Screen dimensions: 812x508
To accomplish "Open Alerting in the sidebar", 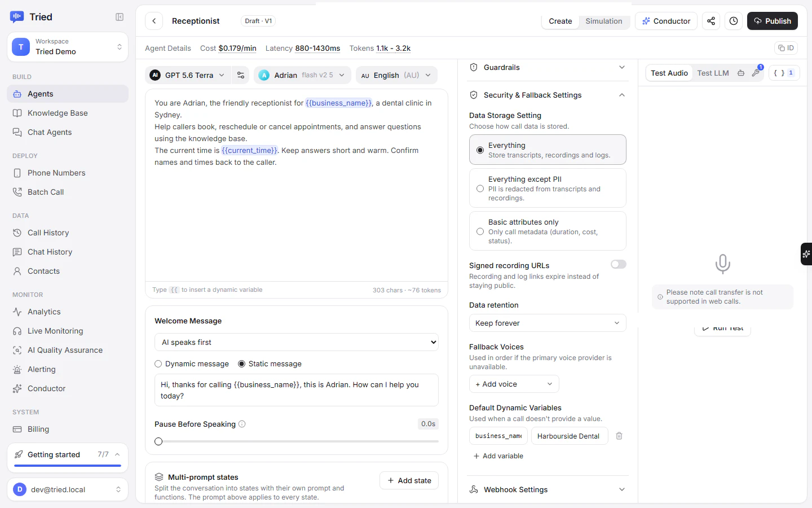I will (x=68, y=369).
